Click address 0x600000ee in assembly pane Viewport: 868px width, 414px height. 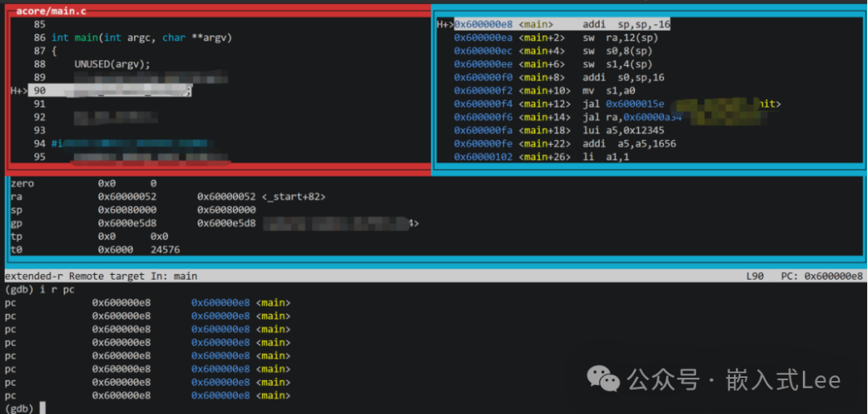click(x=483, y=64)
